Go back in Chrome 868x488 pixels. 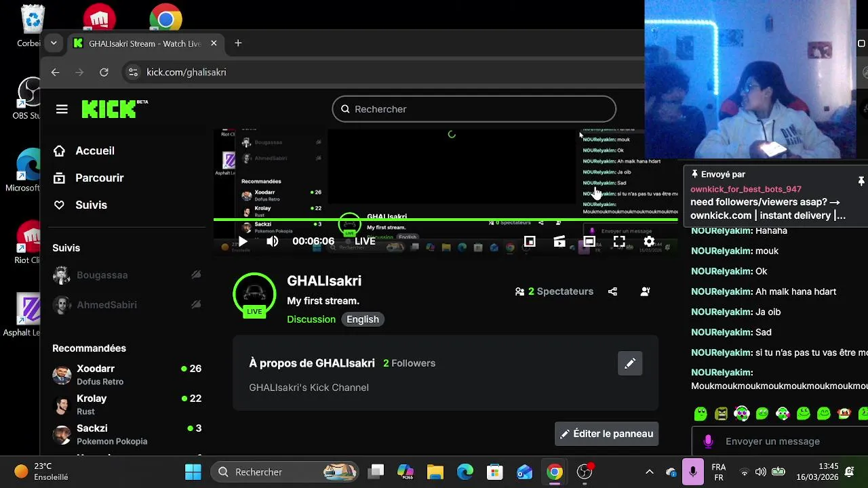tap(56, 73)
